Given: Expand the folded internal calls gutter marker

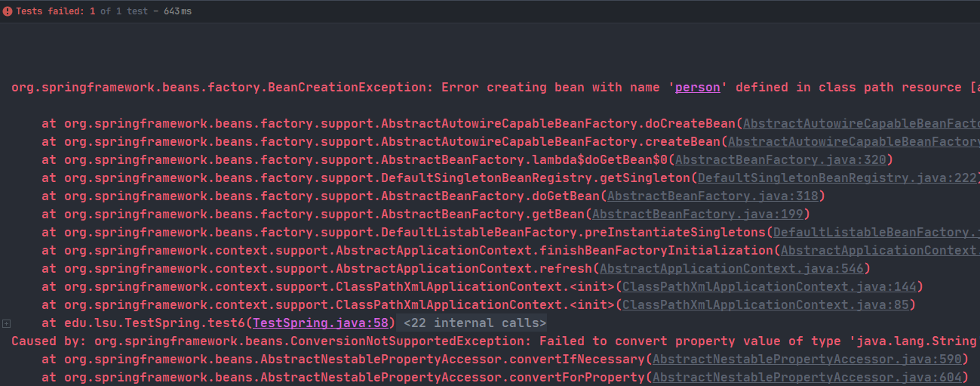Looking at the screenshot, I should click(x=6, y=323).
